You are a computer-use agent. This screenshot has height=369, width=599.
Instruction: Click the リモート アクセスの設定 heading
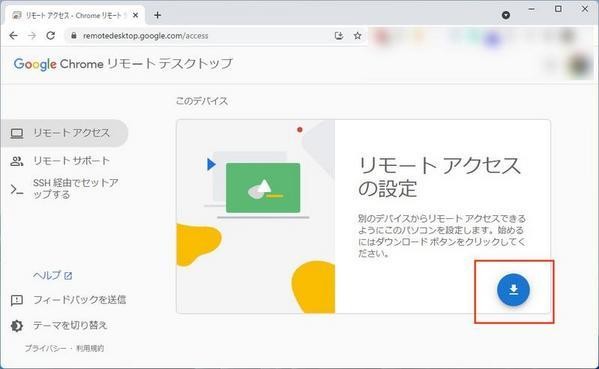(439, 177)
